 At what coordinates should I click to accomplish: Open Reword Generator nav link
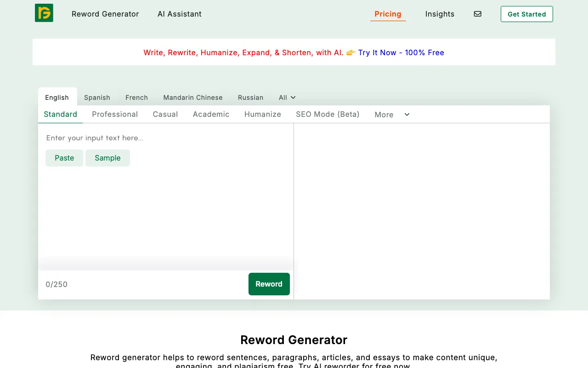coord(105,14)
